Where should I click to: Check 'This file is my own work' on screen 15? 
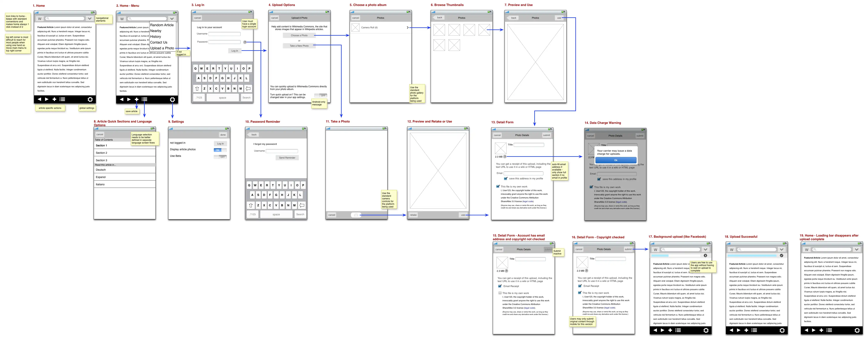(x=500, y=293)
